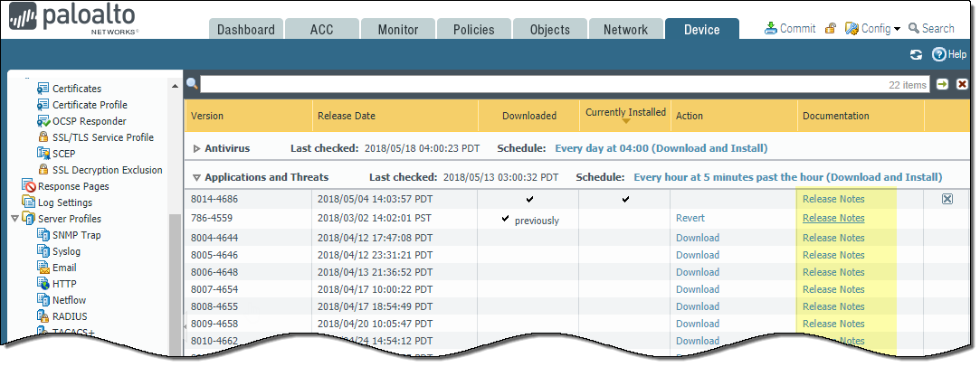The height and width of the screenshot is (367, 980).
Task: Click the refresh icon above Help
Action: point(916,55)
